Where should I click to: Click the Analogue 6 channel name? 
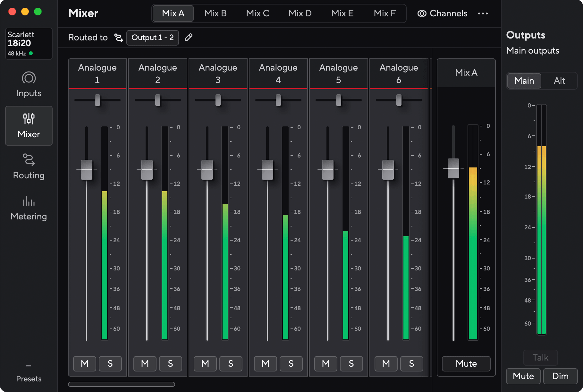pyautogui.click(x=399, y=73)
